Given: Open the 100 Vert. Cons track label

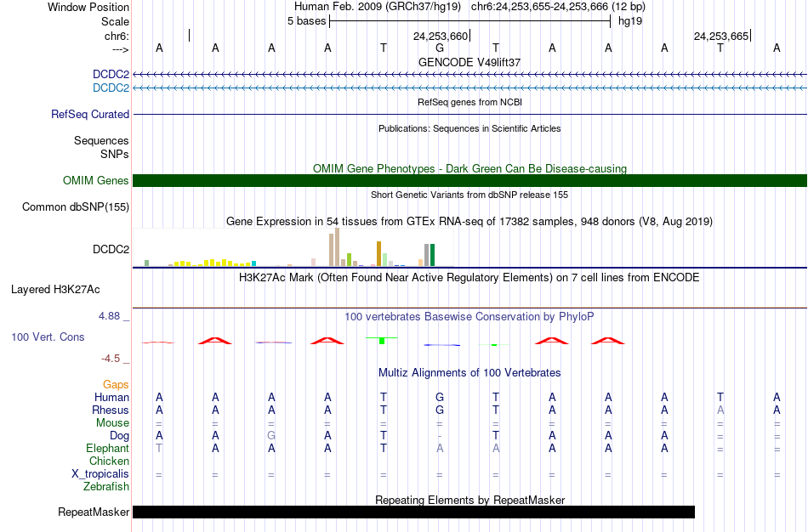Looking at the screenshot, I should (48, 337).
